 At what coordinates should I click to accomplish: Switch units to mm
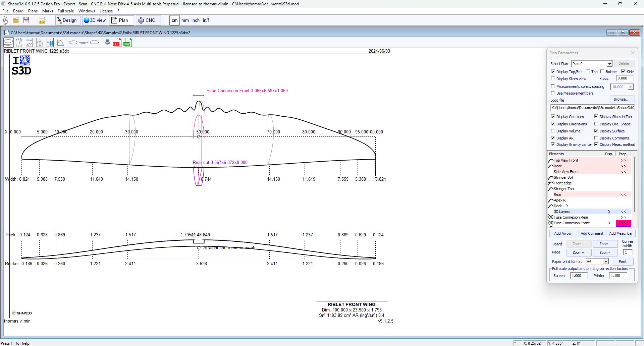[185, 20]
